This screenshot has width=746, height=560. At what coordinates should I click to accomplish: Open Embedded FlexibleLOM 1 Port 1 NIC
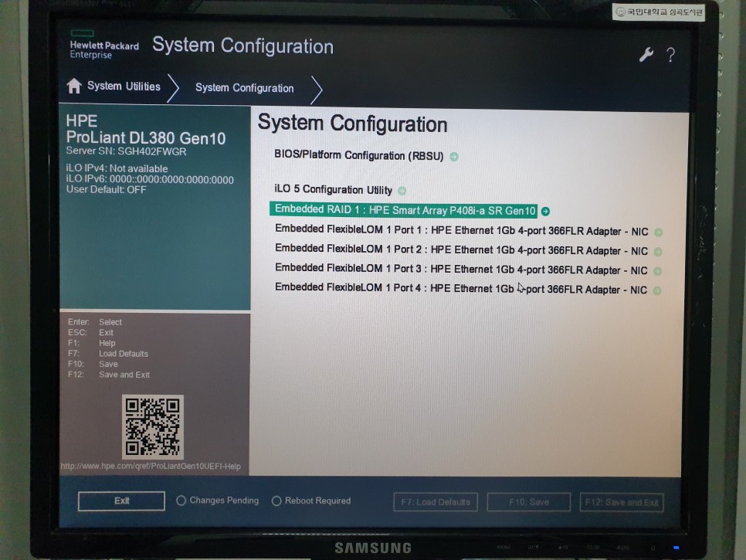[461, 230]
